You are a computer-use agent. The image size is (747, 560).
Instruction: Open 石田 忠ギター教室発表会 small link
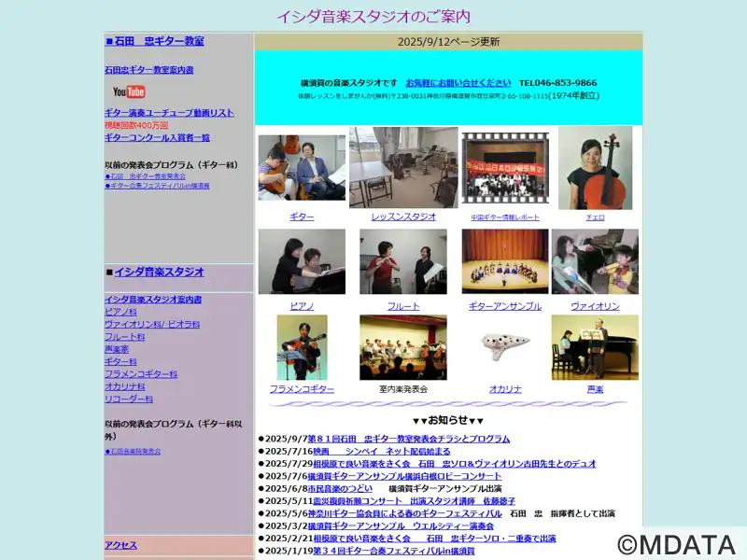pyautogui.click(x=146, y=176)
